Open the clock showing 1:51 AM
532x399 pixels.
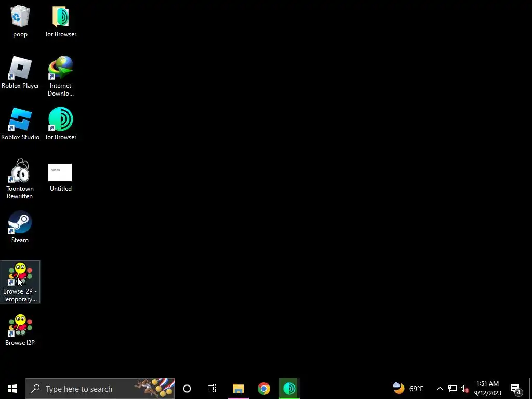pos(487,389)
